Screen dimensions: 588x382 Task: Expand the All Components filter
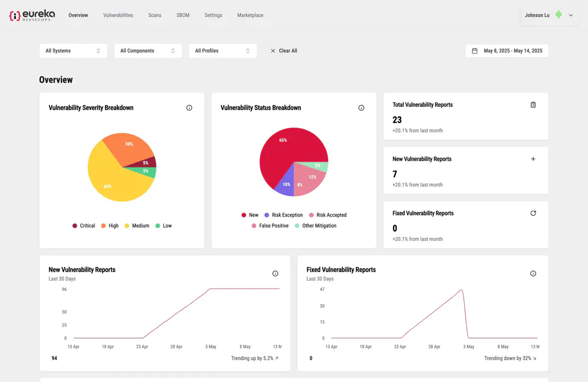[148, 51]
